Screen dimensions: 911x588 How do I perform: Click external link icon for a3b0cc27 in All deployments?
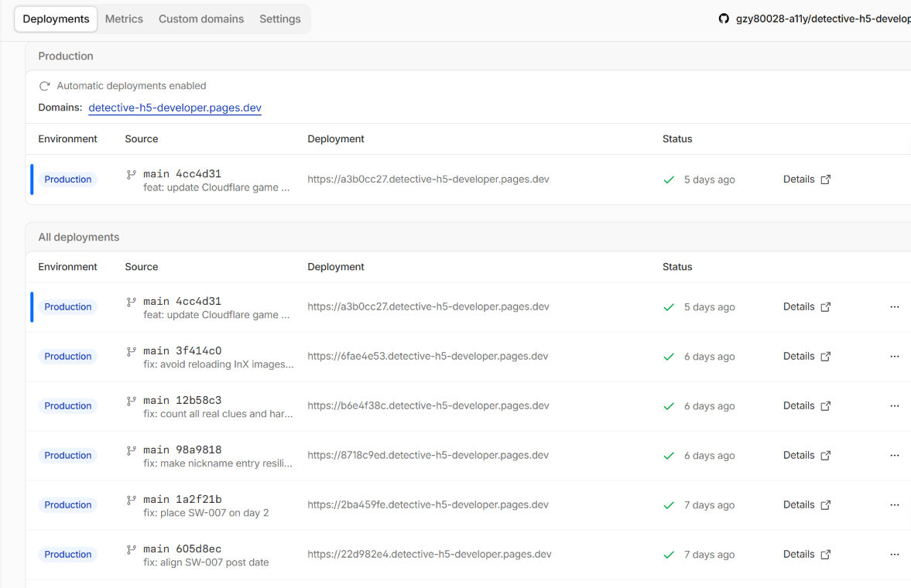[x=826, y=307]
